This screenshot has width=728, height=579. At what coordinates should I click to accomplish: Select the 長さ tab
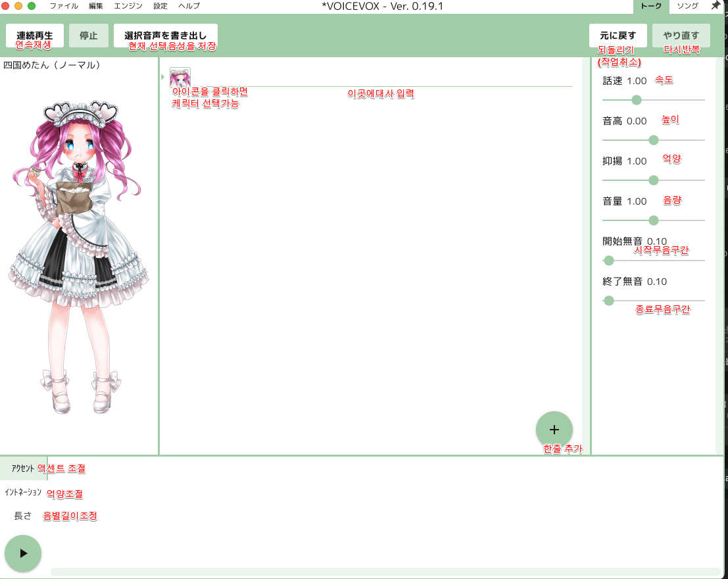[23, 516]
